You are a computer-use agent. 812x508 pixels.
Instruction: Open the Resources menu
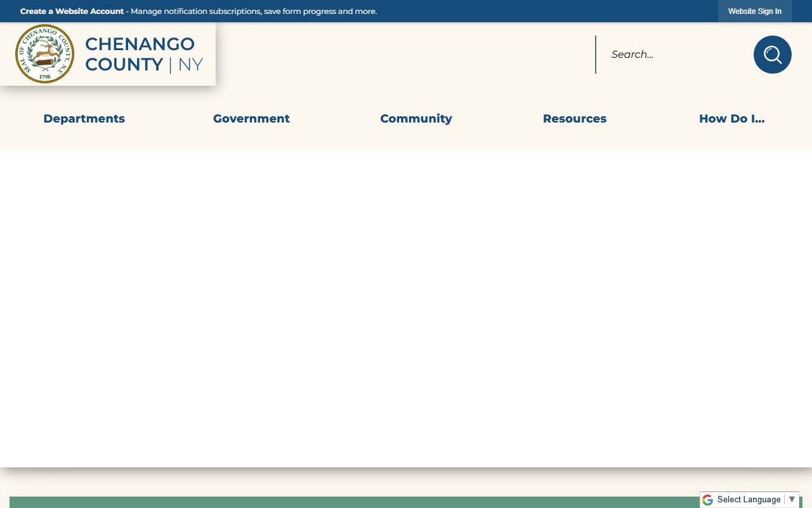coord(575,119)
